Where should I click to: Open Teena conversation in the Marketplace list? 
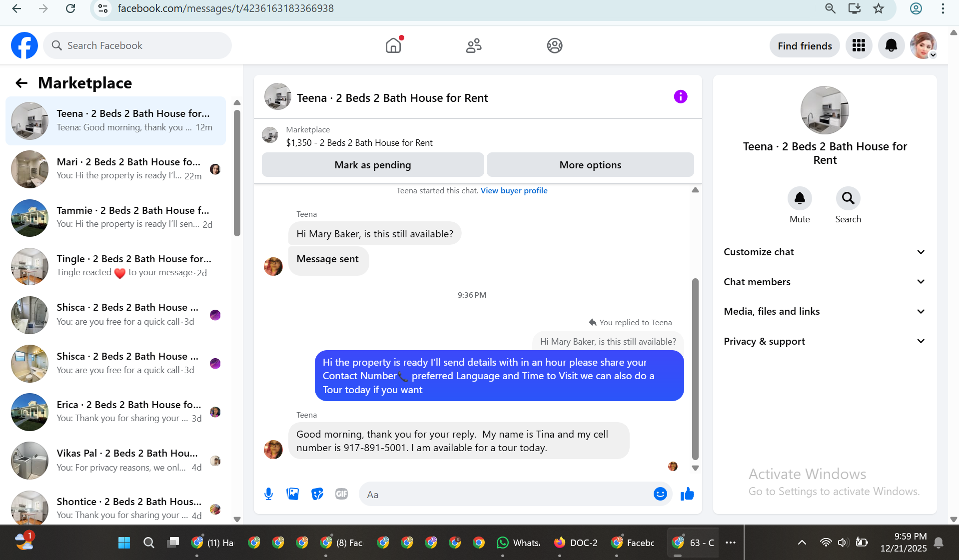coord(115,121)
